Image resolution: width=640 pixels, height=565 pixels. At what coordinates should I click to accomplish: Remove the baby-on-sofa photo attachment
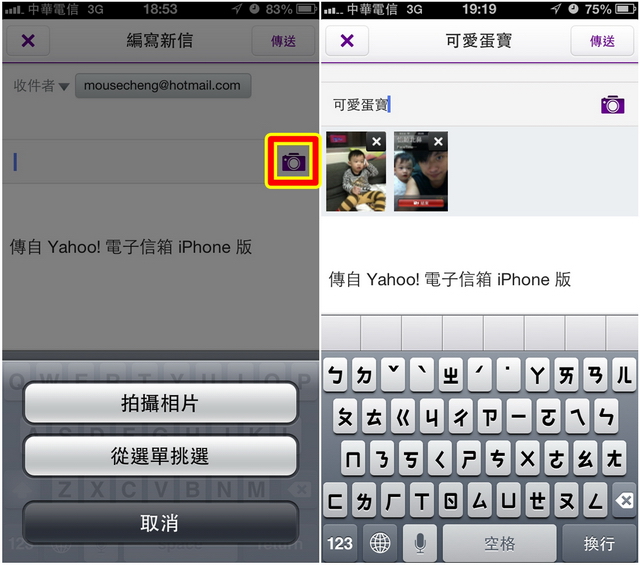[376, 142]
